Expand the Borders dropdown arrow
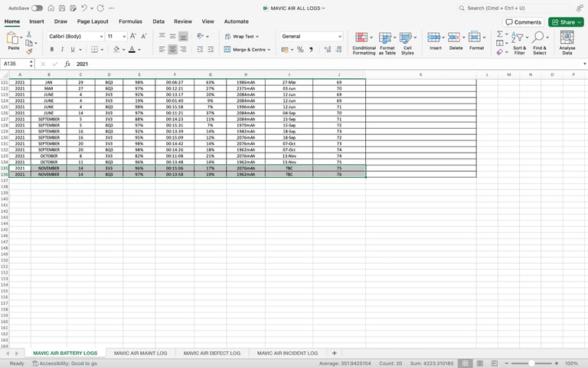588x368 pixels. [102, 50]
